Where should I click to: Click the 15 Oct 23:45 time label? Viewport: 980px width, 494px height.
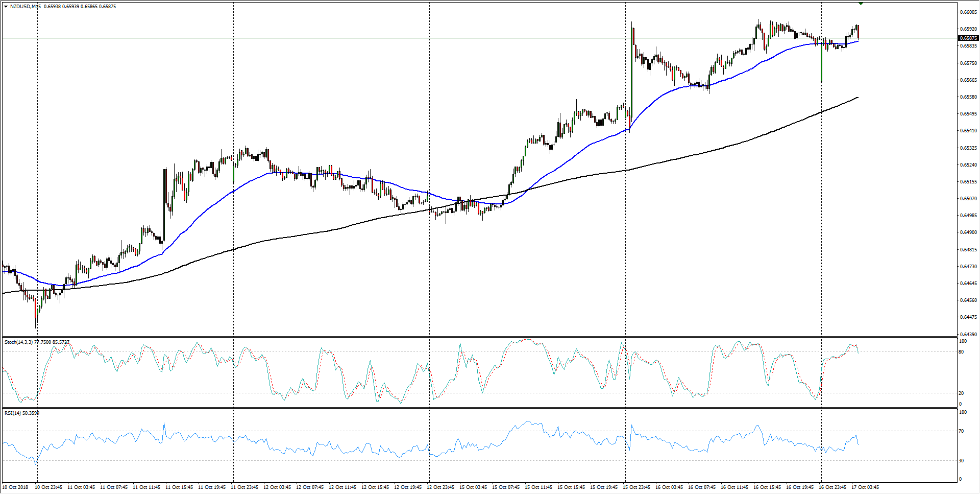coord(636,487)
